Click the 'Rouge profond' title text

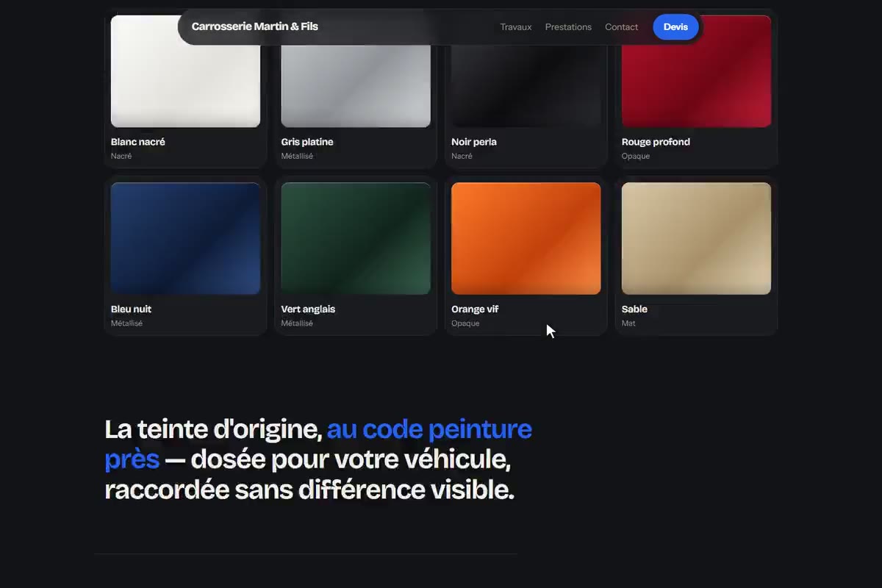656,142
